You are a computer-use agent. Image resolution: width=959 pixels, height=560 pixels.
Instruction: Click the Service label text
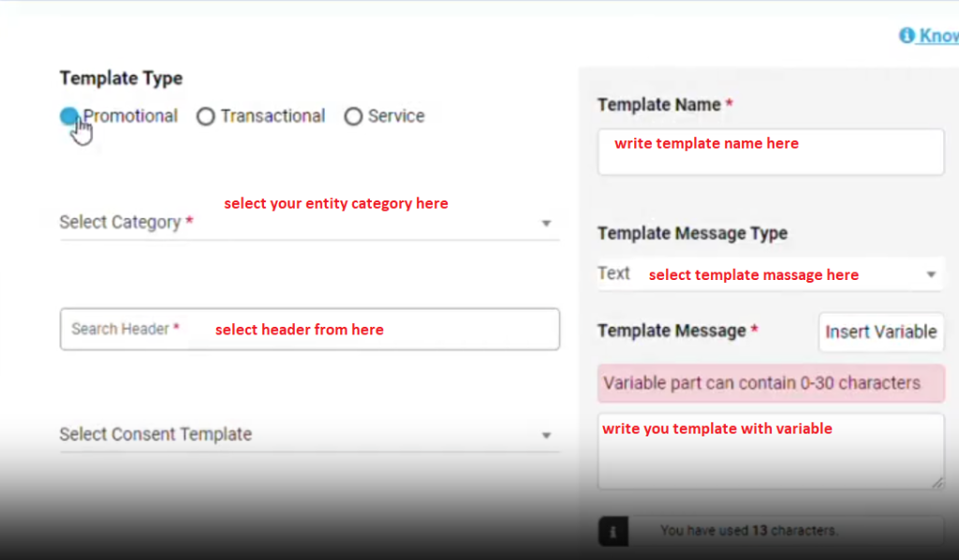[396, 116]
